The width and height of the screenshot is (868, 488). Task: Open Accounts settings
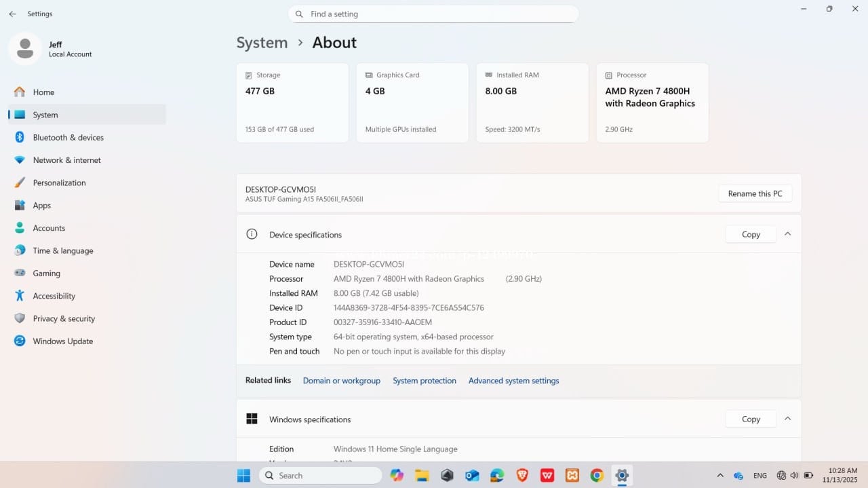click(x=87, y=228)
